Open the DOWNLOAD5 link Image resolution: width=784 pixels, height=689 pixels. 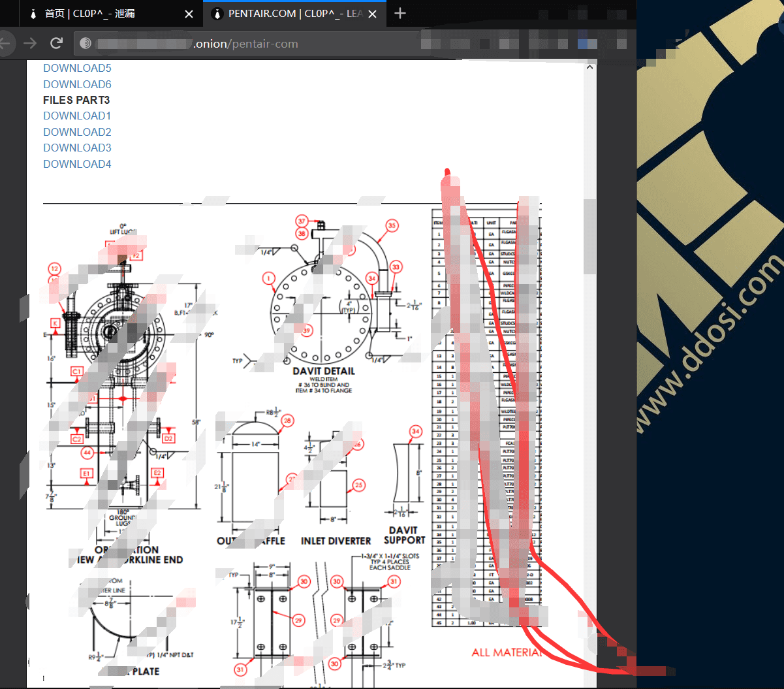[x=77, y=68]
